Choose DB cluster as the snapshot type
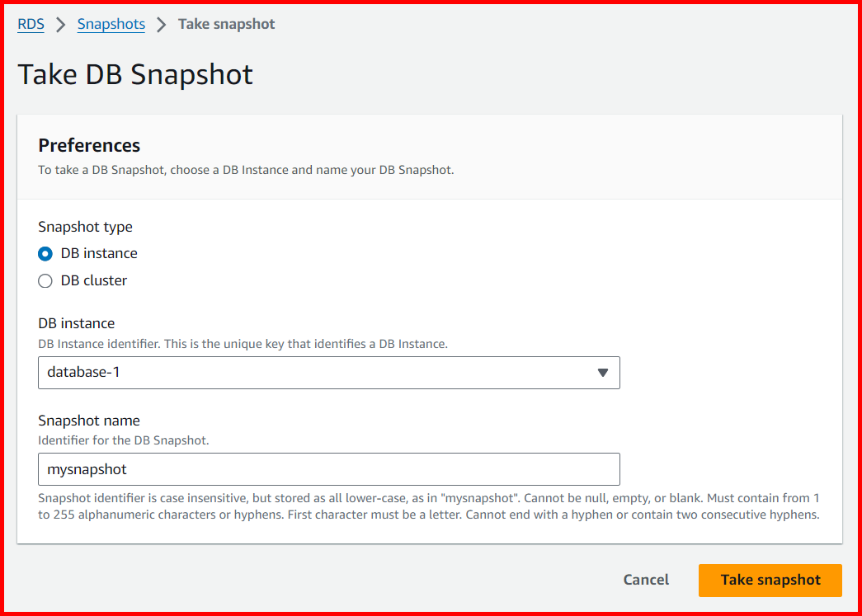862x616 pixels. click(x=45, y=280)
